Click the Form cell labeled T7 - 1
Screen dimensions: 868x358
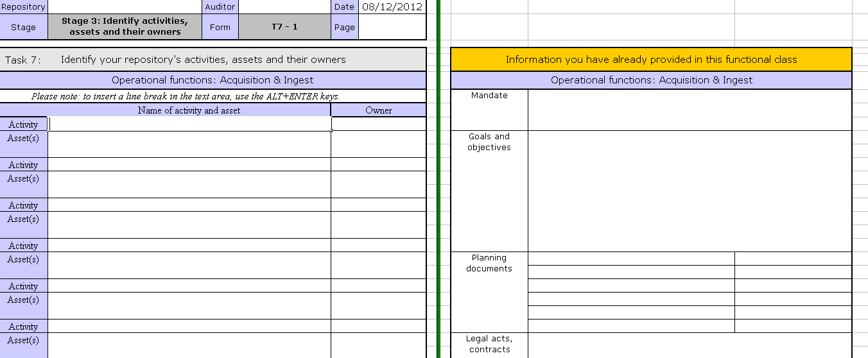tap(284, 27)
